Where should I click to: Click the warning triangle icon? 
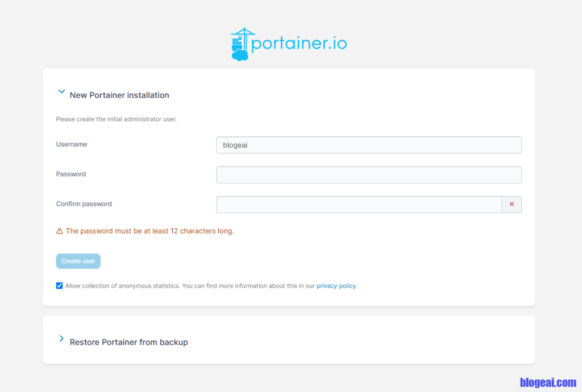(x=60, y=231)
